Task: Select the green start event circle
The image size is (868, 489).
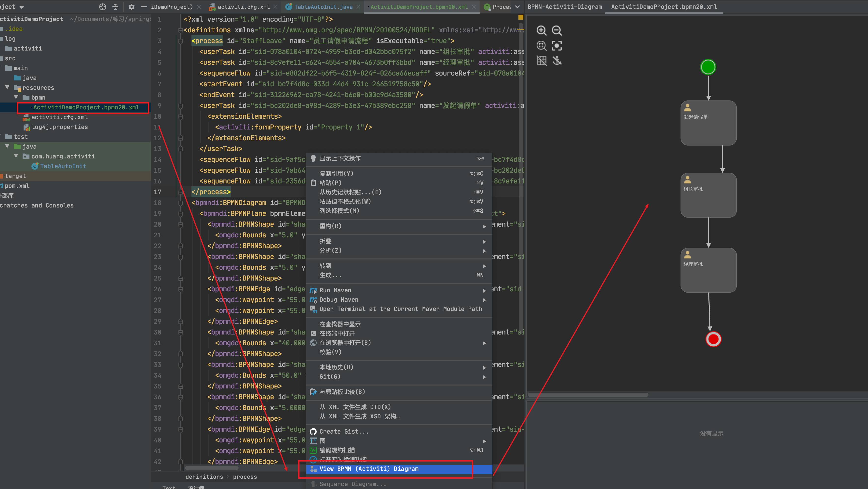Action: point(708,67)
